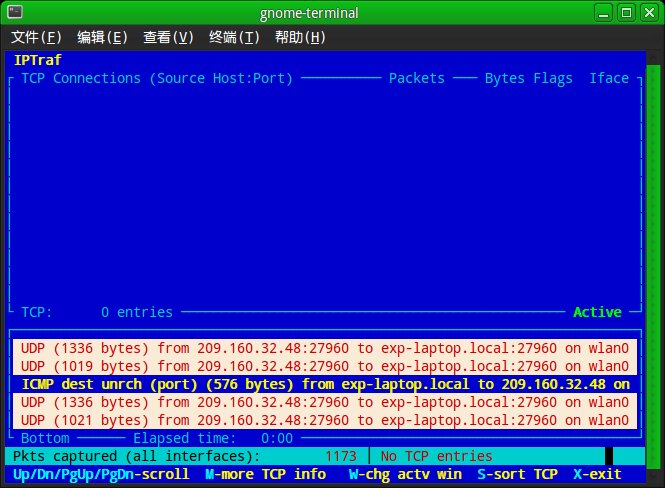Click the '0 entries' TCP counter
Viewport: 665px width, 488px height.
(137, 312)
